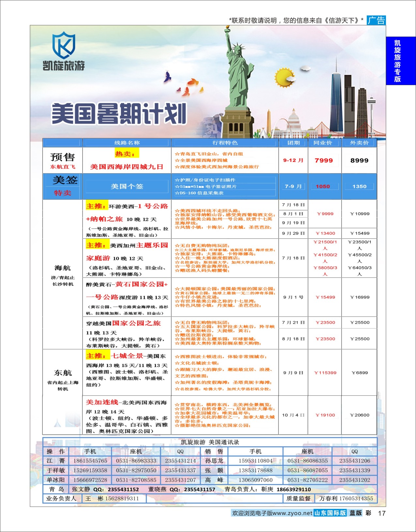Viewport: 416px width, 532px height.
Task: Click the 美国暑期计划 headline
Action: coord(119,114)
